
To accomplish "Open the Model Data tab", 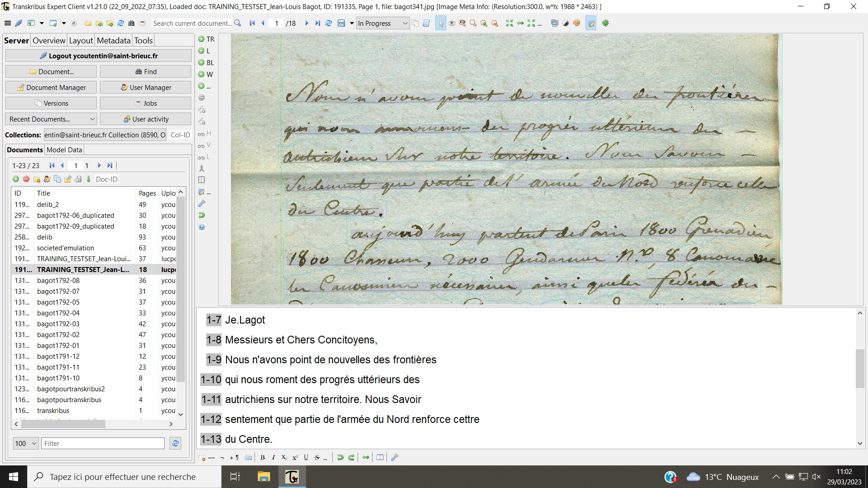I will coord(64,150).
